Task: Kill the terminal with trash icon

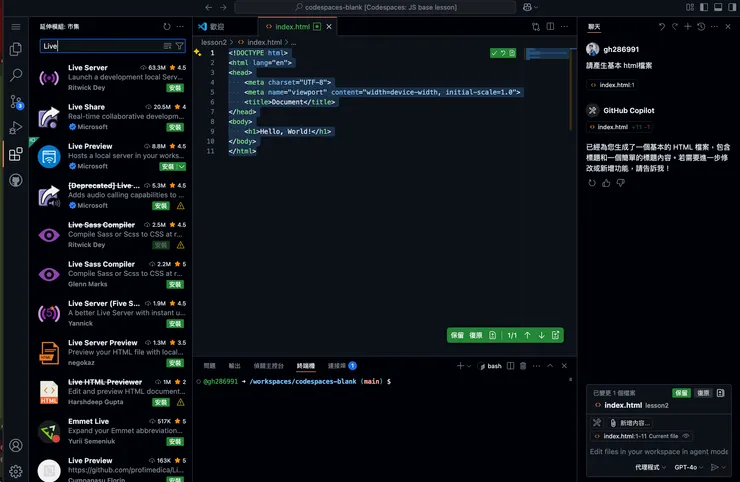Action: [523, 366]
